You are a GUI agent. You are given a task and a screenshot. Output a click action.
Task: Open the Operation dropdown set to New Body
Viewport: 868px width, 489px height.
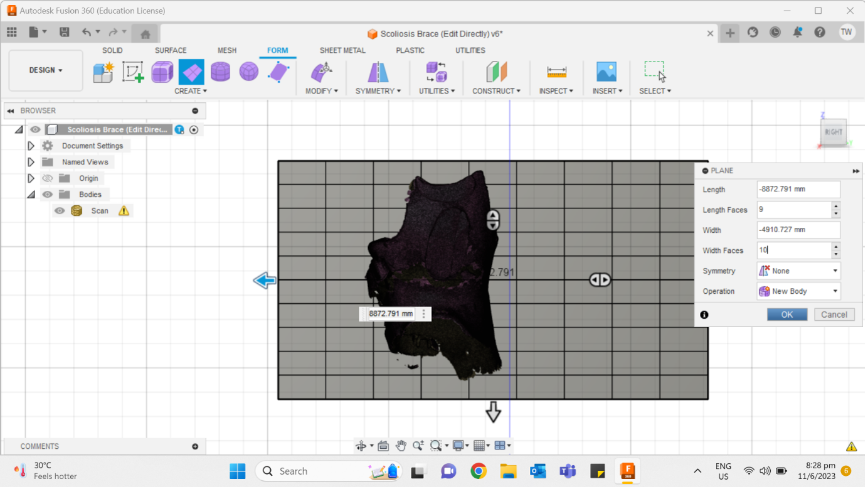coord(798,292)
